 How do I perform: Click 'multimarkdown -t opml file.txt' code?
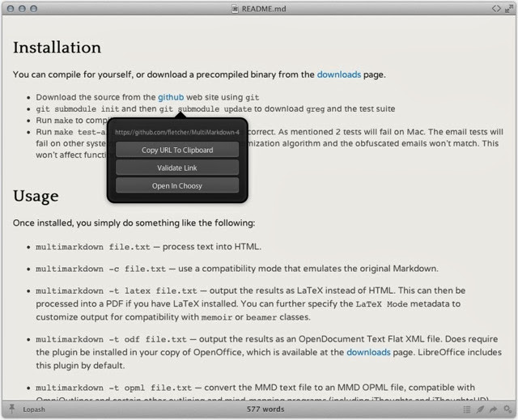pyautogui.click(x=113, y=388)
